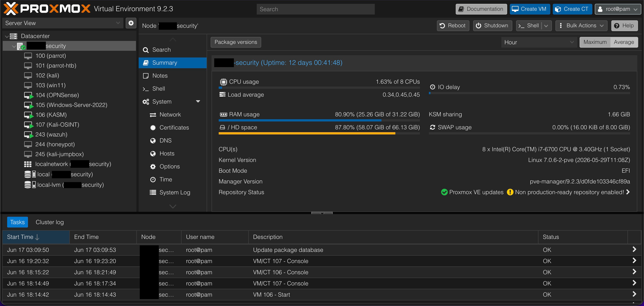The height and width of the screenshot is (306, 644).
Task: Switch graphs to Maximum
Action: (595, 42)
